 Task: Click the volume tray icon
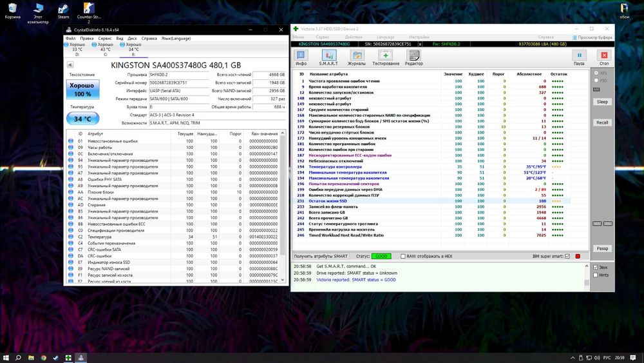(597, 358)
